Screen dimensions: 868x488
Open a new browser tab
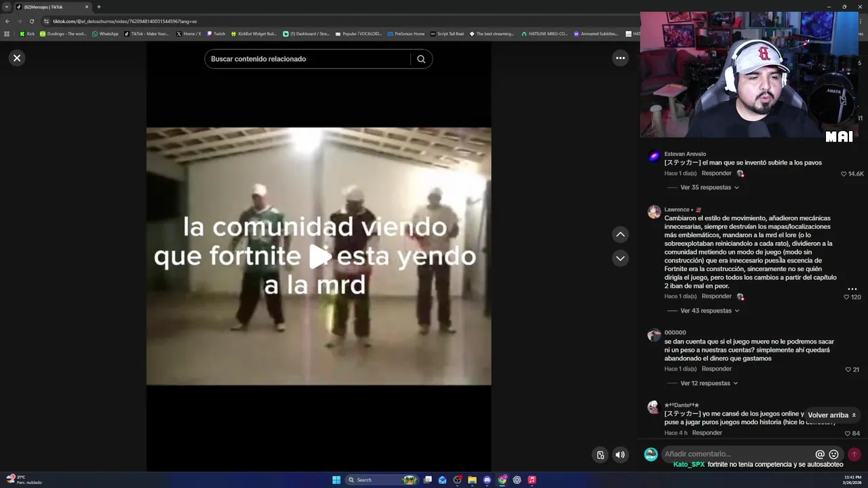[x=98, y=7]
